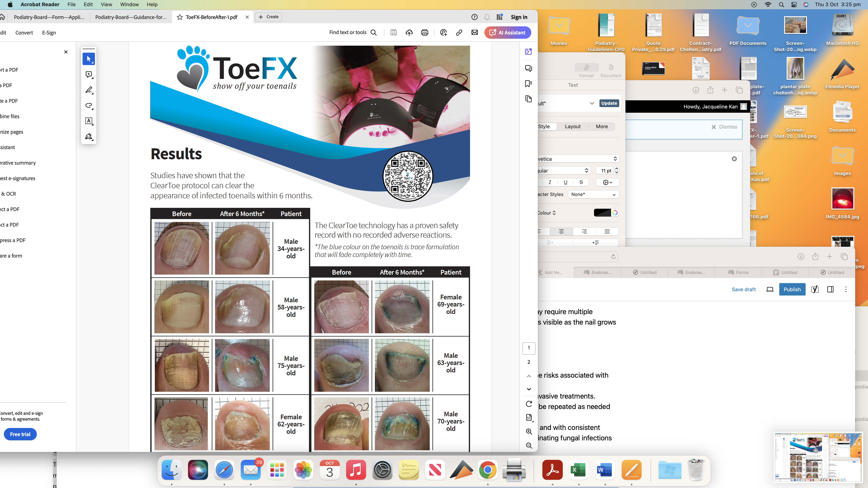Switch to Podiatry-Board---Guidance tab

tap(131, 17)
